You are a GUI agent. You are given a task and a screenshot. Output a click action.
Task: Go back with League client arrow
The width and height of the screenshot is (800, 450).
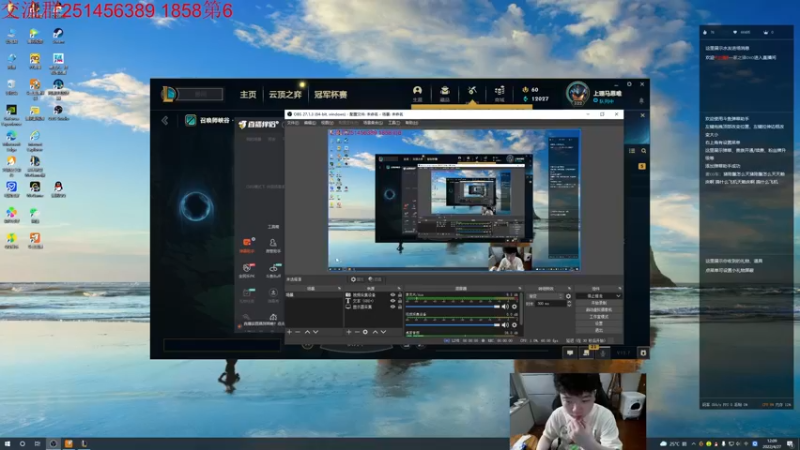pos(165,120)
